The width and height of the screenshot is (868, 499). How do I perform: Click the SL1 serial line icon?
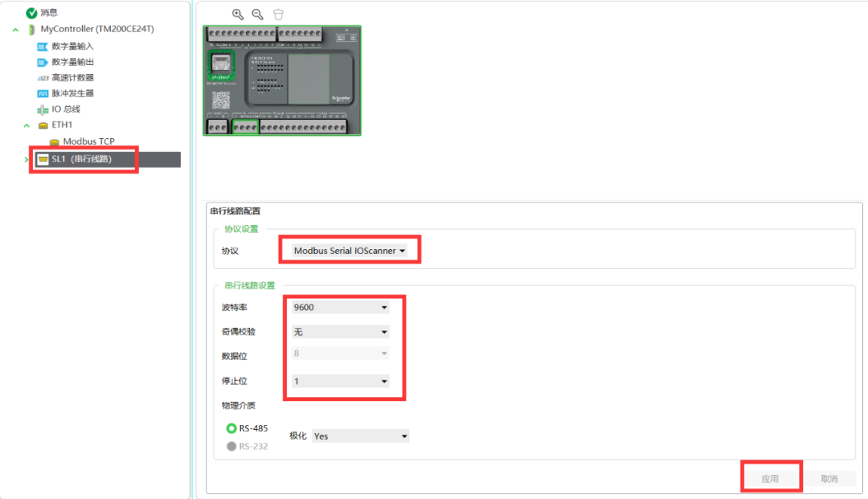point(43,159)
